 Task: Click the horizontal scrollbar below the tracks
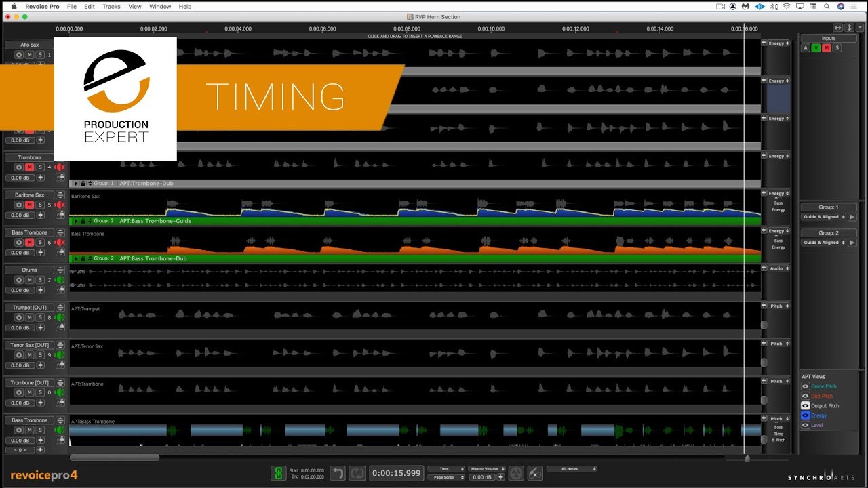coord(115,457)
